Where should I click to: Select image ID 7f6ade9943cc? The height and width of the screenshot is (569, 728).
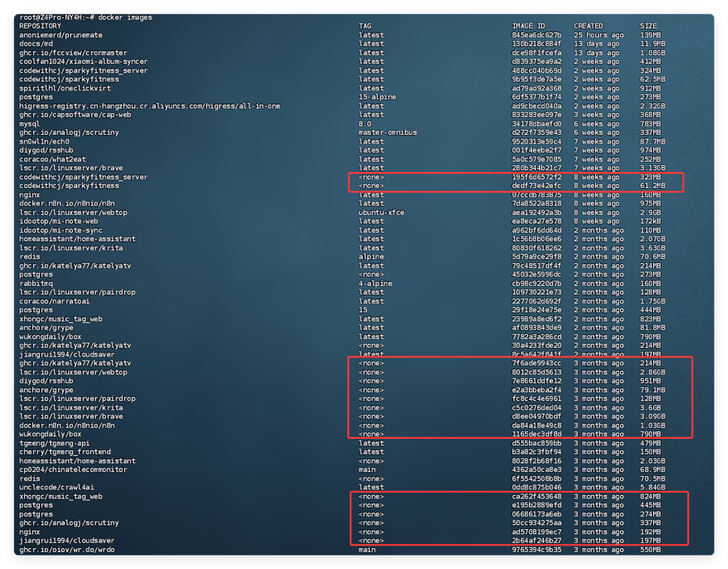[537, 363]
